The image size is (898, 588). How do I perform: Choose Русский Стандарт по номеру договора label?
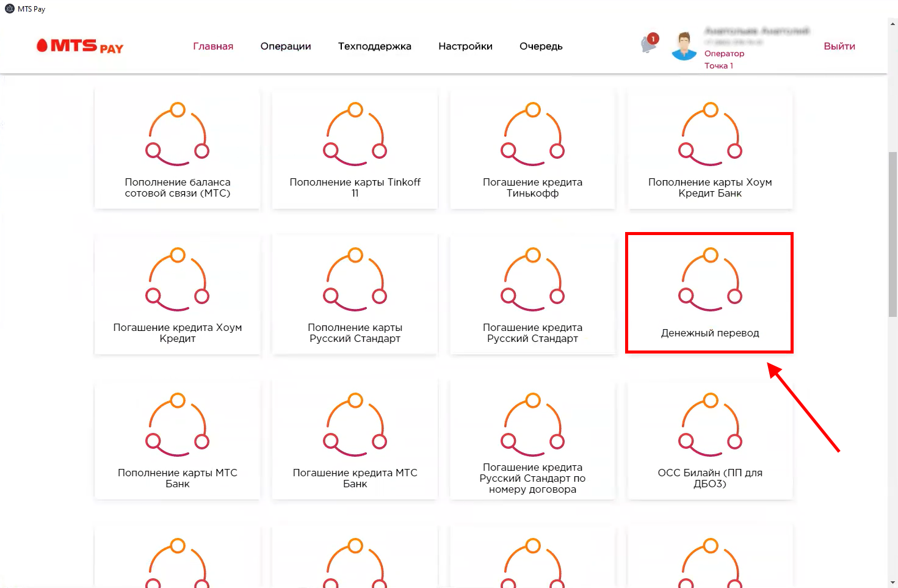[533, 478]
